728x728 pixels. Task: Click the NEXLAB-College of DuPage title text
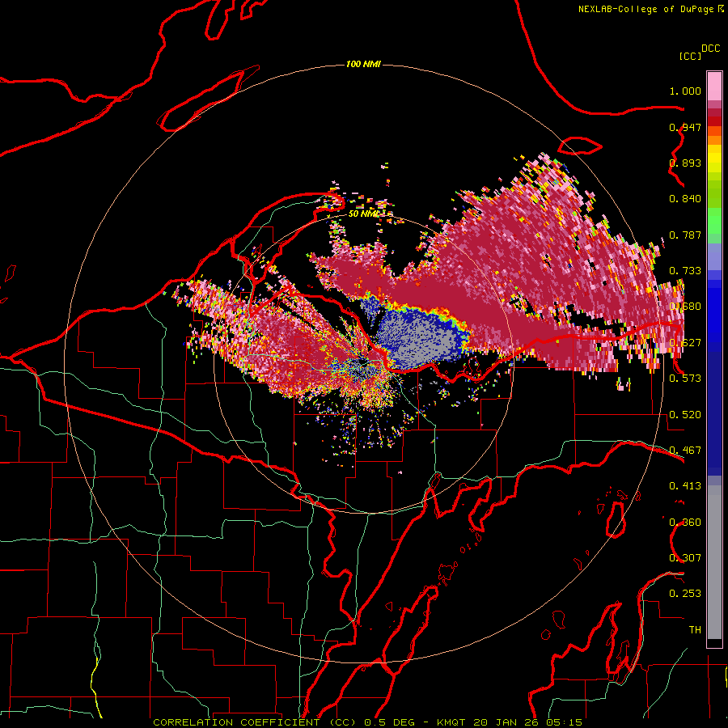coord(645,9)
